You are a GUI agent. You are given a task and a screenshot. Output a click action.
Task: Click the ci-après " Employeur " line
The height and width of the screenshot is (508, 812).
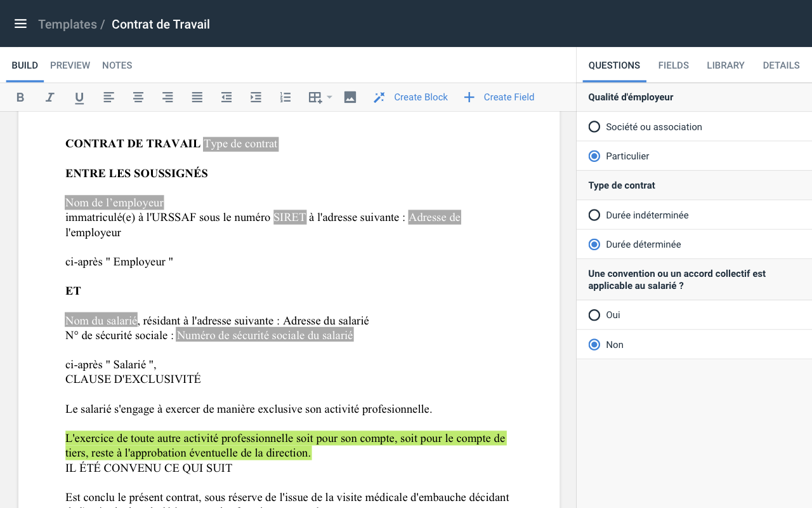[119, 262]
